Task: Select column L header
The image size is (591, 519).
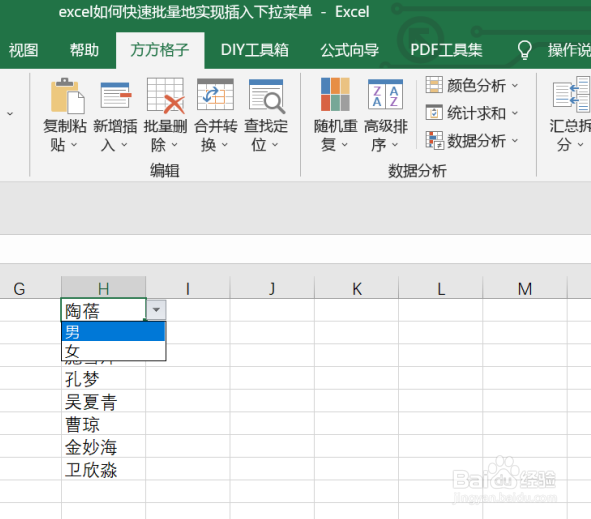Action: [441, 288]
